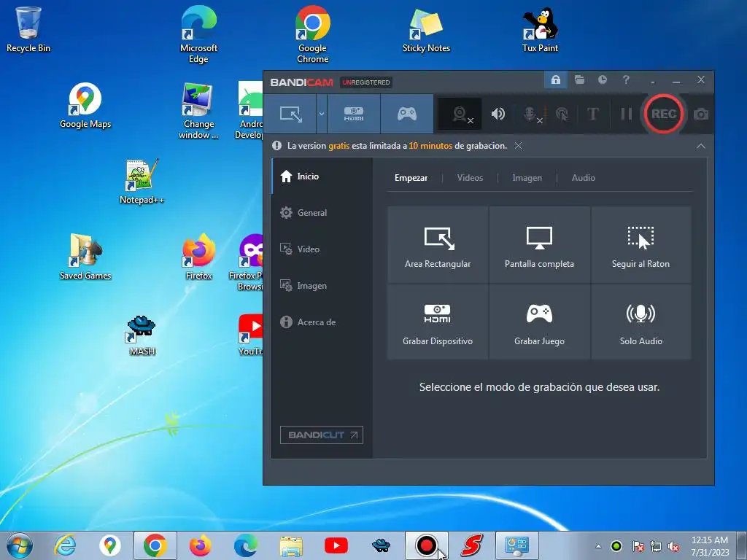Select Firefox desktop icon

[x=198, y=257]
